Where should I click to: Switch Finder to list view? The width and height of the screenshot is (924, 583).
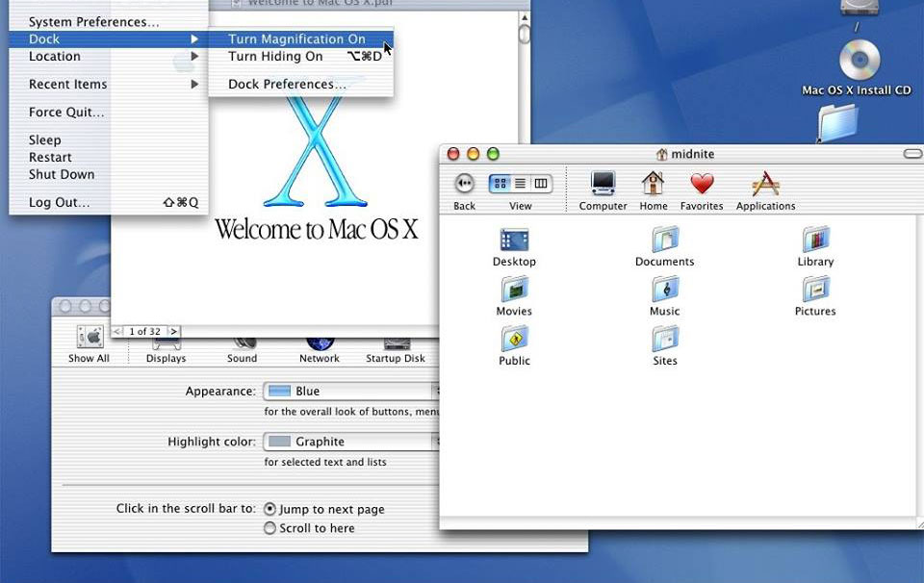(521, 184)
